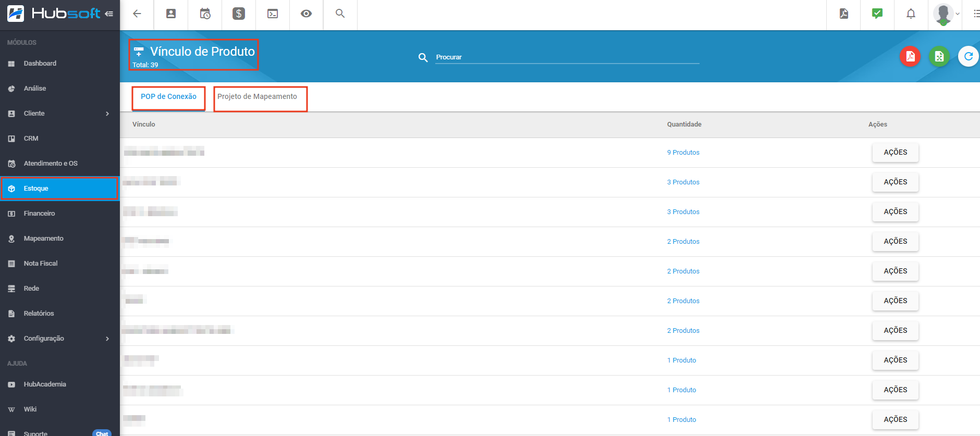Click the Análise pie chart icon
This screenshot has height=436, width=980.
click(x=11, y=89)
